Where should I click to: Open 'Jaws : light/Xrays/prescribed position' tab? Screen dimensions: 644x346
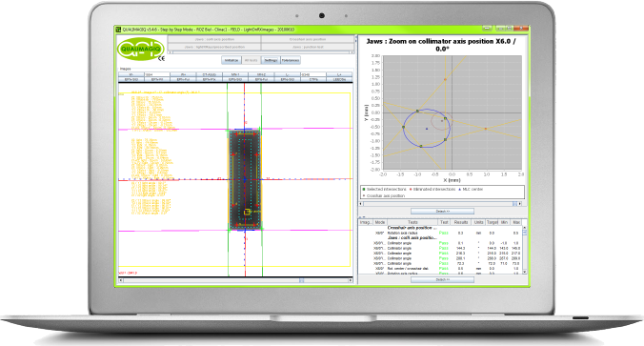point(214,47)
